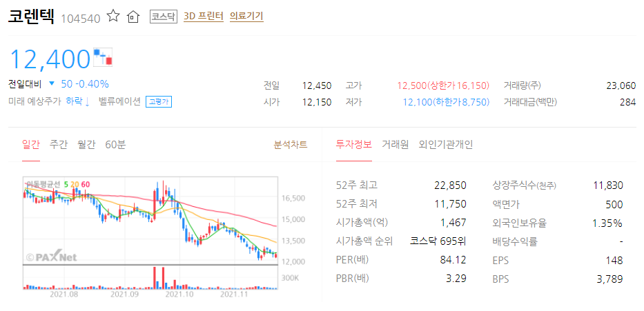The width and height of the screenshot is (644, 311).
Task: Click the 코스닥 695위 ranking value
Action: click(x=438, y=241)
